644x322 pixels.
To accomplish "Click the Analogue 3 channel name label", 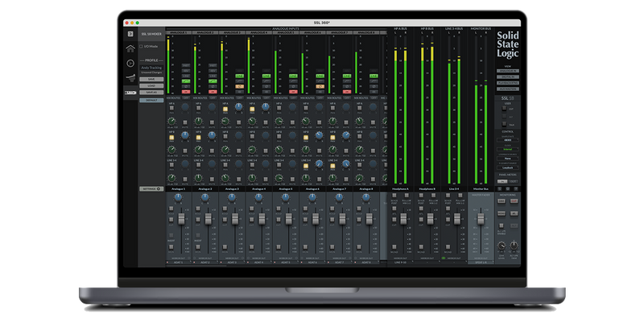I will [232, 189].
